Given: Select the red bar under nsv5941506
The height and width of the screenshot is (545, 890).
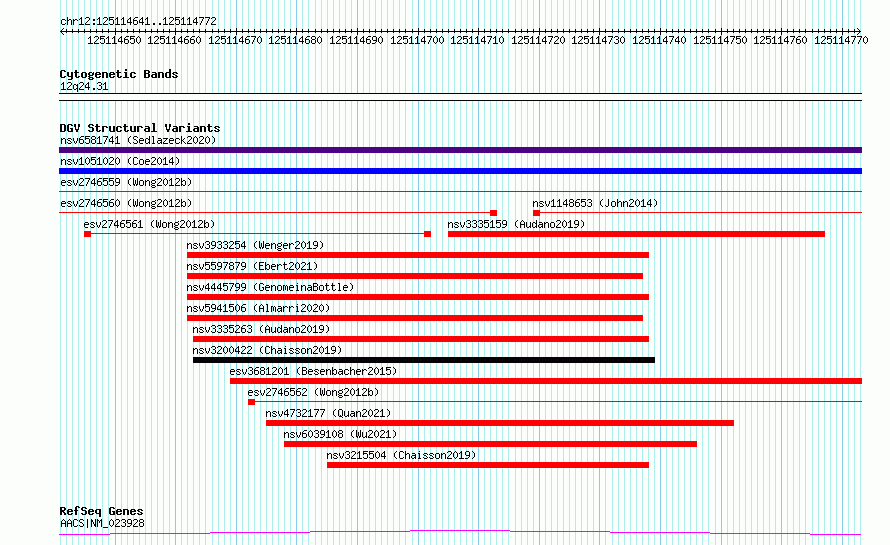Looking at the screenshot, I should [415, 318].
